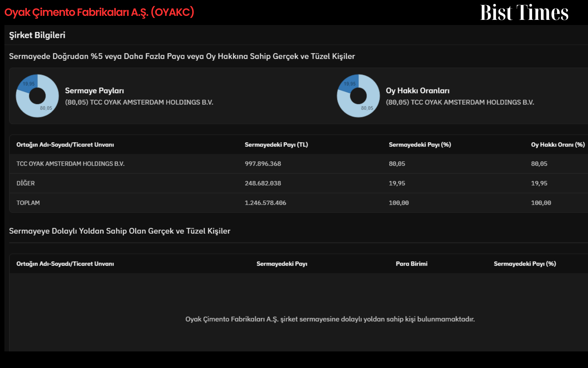The height and width of the screenshot is (368, 588).
Task: Click 100,00 in Oy Hakkı Oranı column
Action: pyautogui.click(x=541, y=203)
